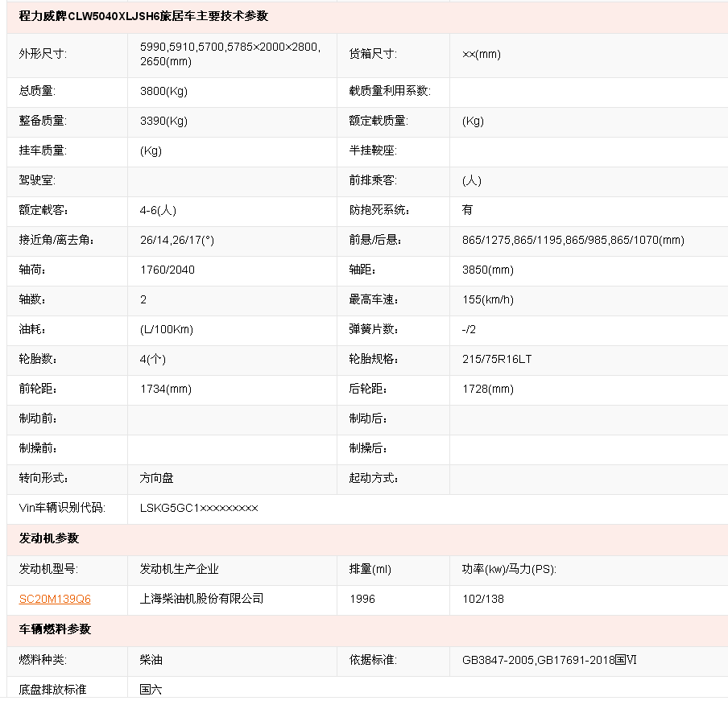Select the 底盘排放标准 value 国六
Screen dimensions: 728x705
tap(151, 690)
